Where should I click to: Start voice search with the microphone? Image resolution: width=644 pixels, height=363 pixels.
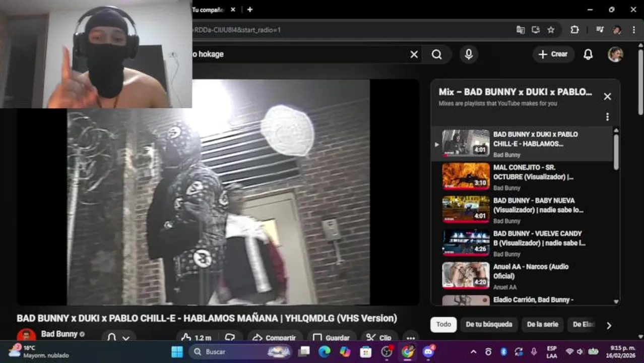469,54
